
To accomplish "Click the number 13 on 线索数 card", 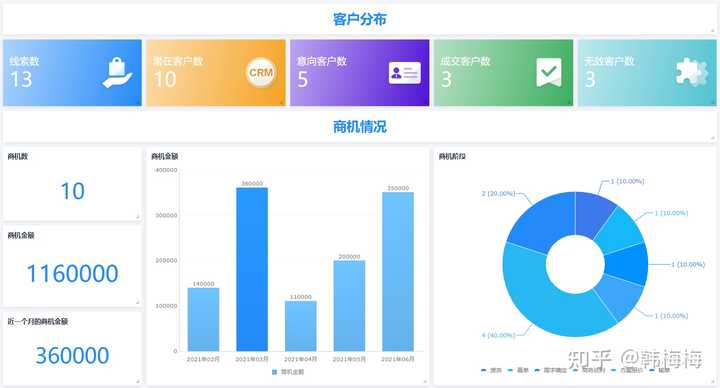I will tap(21, 79).
